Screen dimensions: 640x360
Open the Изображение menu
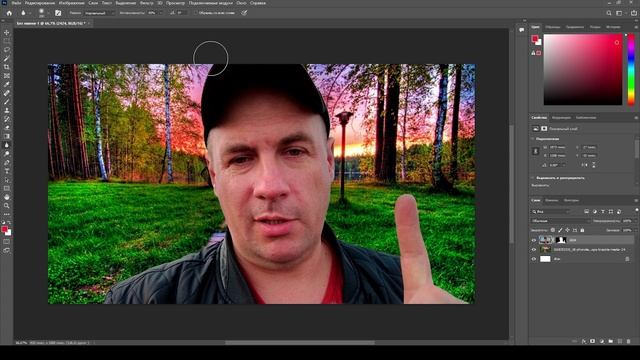pos(71,3)
